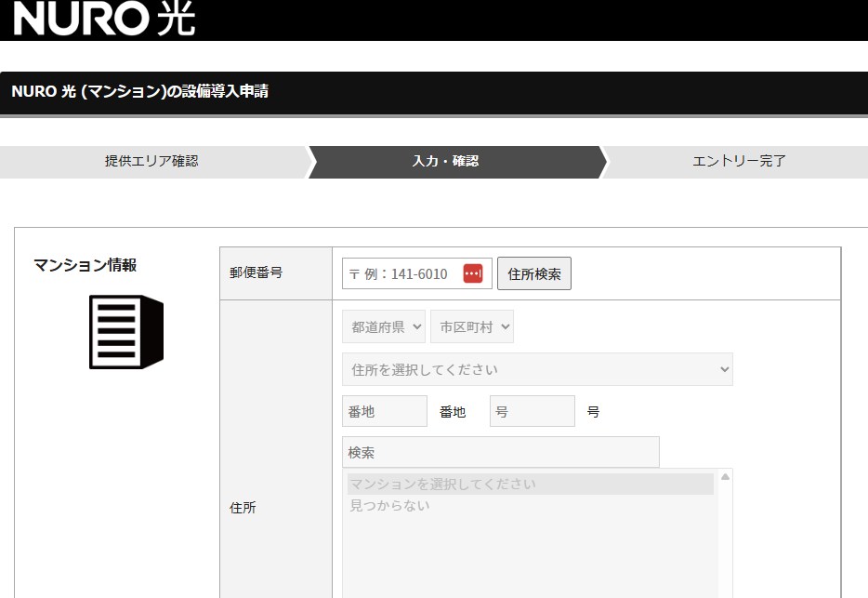Viewport: 868px width, 598px height.
Task: Click the mansion list scroll-up arrow
Action: tap(725, 477)
